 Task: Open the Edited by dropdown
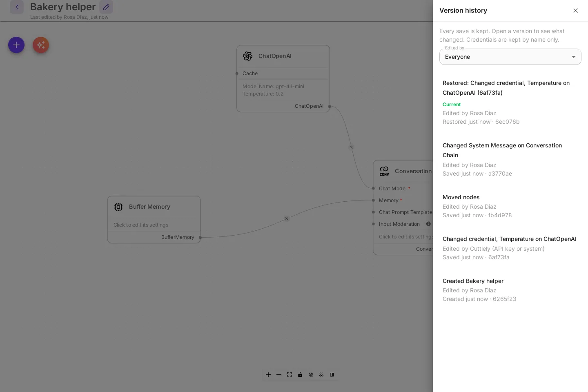[x=510, y=57]
